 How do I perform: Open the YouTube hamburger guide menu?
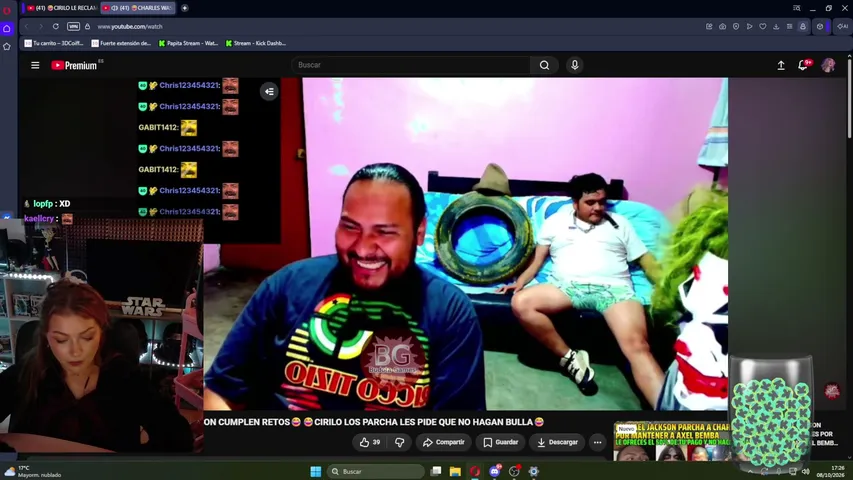(35, 65)
